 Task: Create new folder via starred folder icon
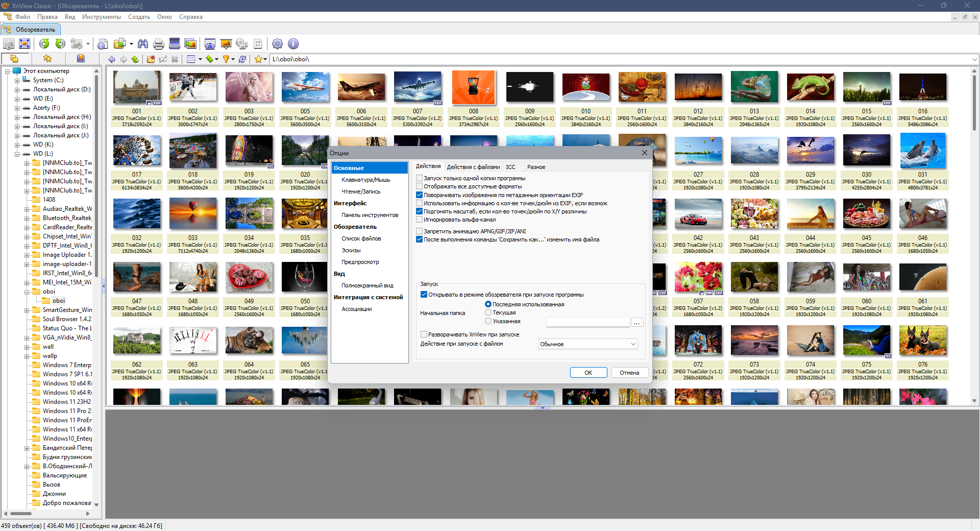[x=151, y=59]
